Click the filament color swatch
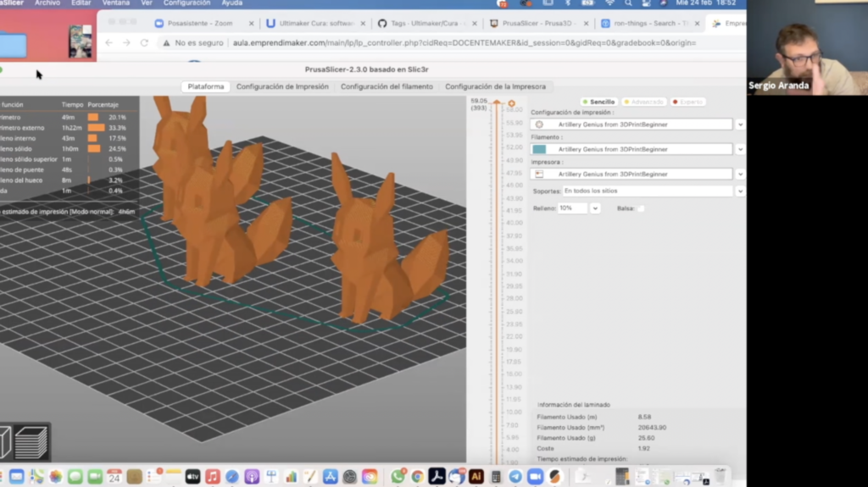The height and width of the screenshot is (487, 868). pos(539,149)
